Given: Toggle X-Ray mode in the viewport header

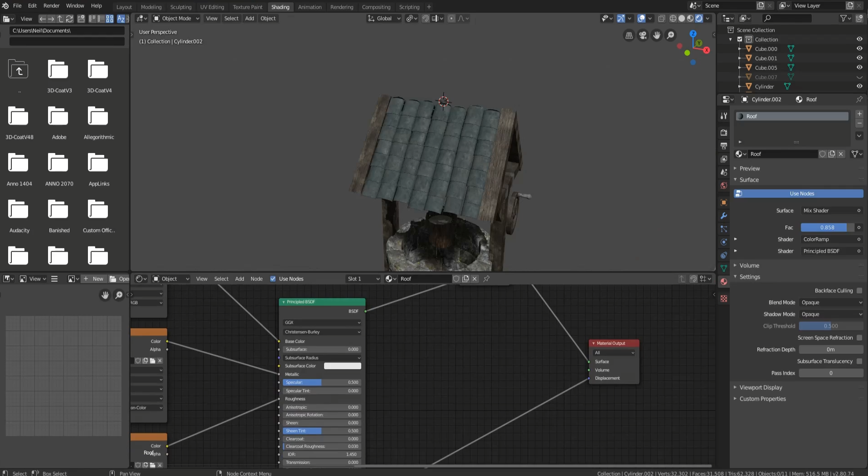Looking at the screenshot, I should click(x=662, y=19).
